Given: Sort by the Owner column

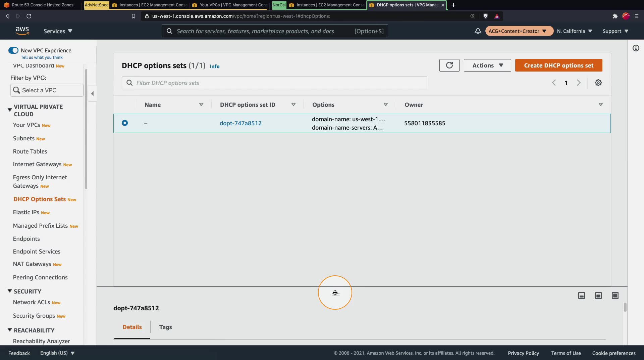Looking at the screenshot, I should (601, 104).
